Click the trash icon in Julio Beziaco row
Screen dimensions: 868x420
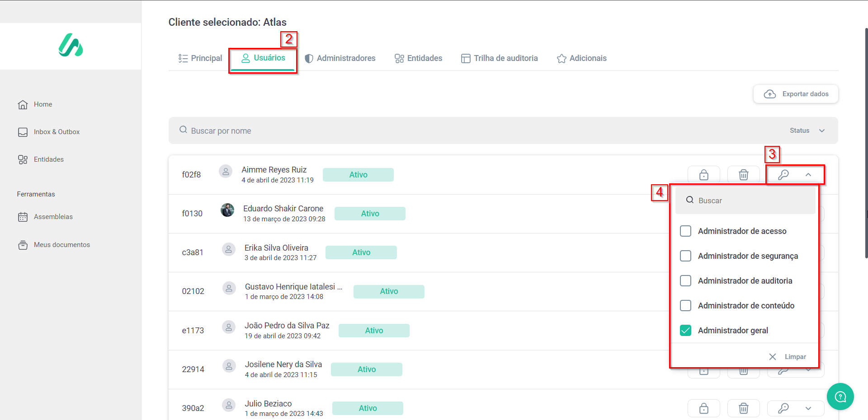[743, 408]
